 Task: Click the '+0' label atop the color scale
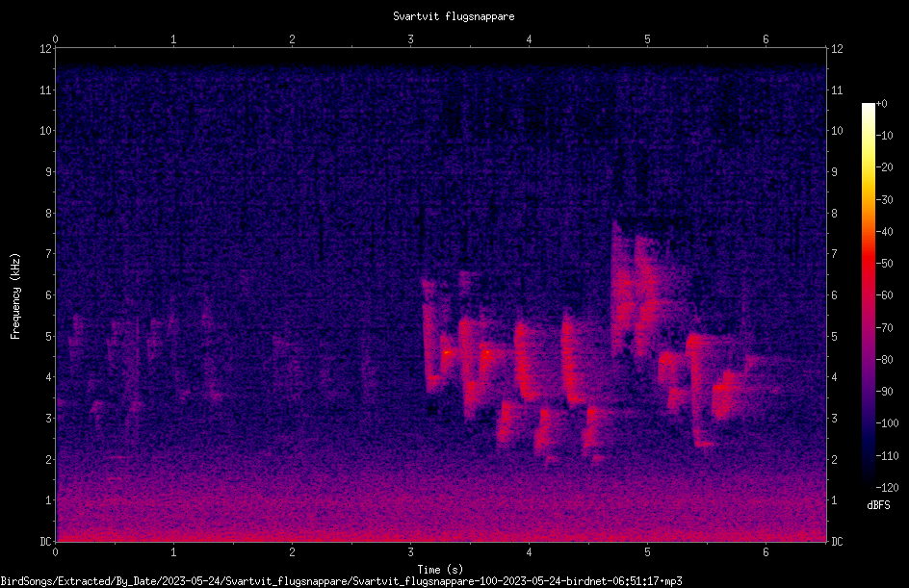coord(881,104)
